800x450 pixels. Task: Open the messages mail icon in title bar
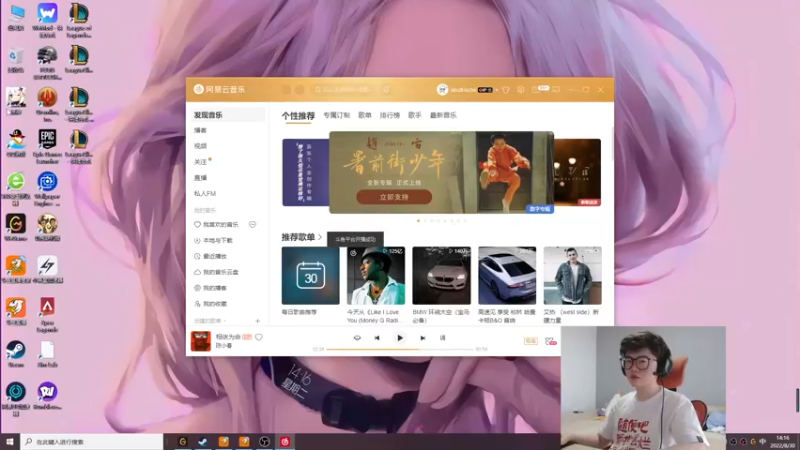[x=535, y=90]
